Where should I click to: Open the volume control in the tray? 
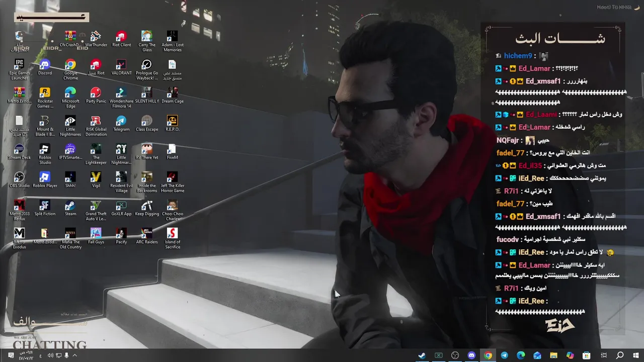pos(50,355)
